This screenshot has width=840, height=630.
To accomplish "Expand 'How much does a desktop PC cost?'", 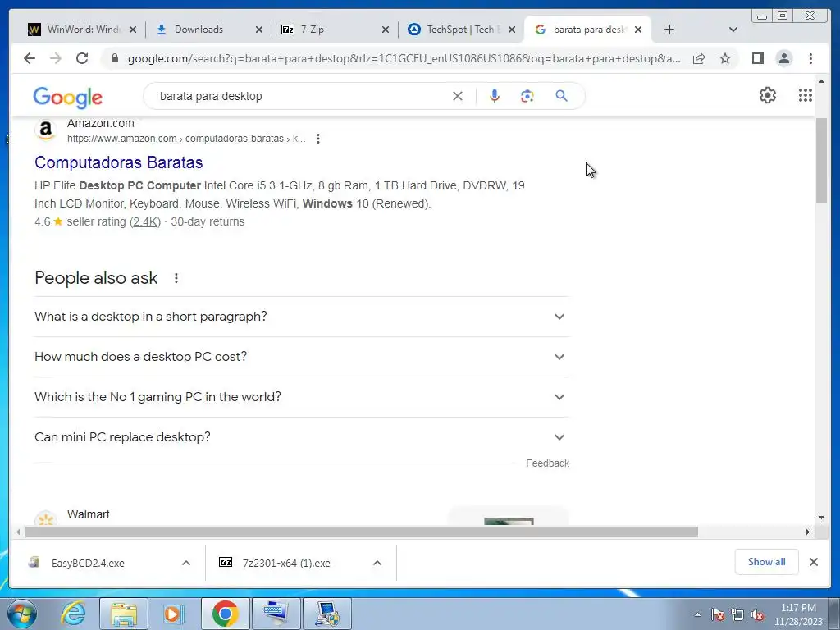I will pos(302,357).
